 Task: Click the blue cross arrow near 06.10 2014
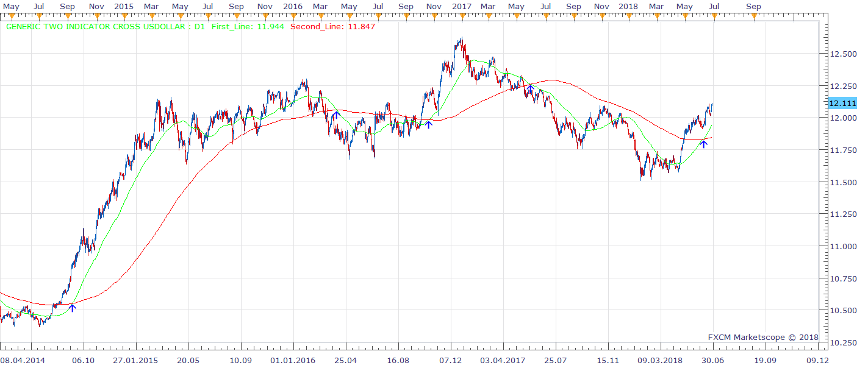point(73,308)
